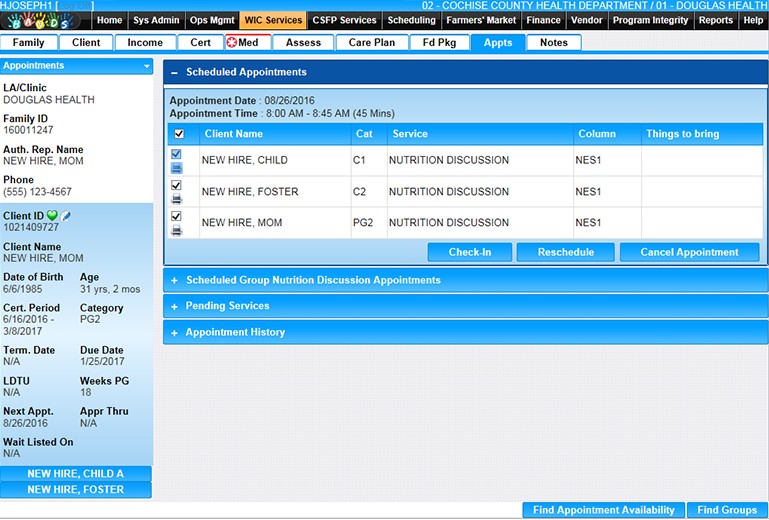This screenshot has width=769, height=520.
Task: Click the print icon for NEW HIRE, MOM
Action: (177, 230)
